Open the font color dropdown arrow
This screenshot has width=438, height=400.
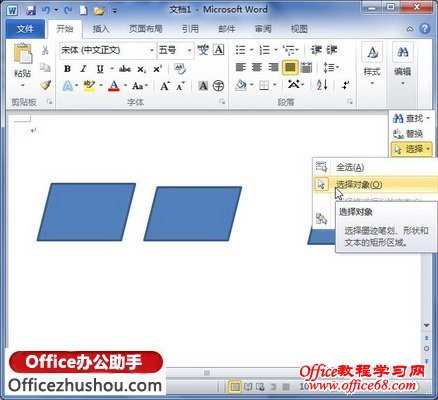tap(125, 86)
